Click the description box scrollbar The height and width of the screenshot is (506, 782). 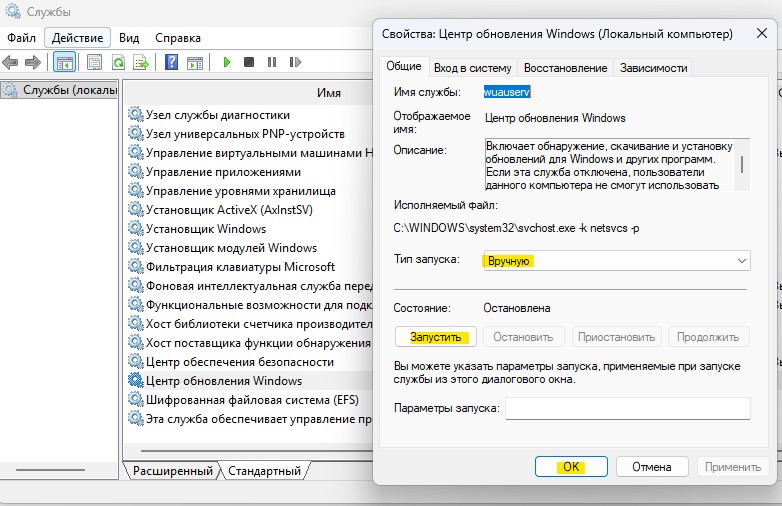pyautogui.click(x=742, y=165)
